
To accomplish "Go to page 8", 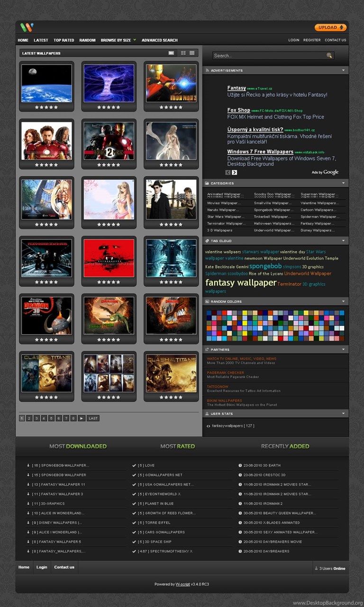I will [x=73, y=418].
